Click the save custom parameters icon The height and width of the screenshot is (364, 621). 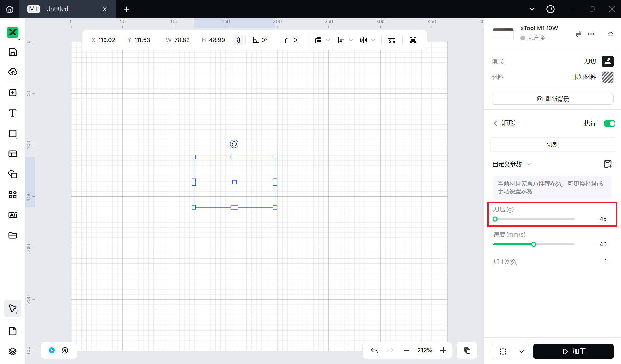607,164
